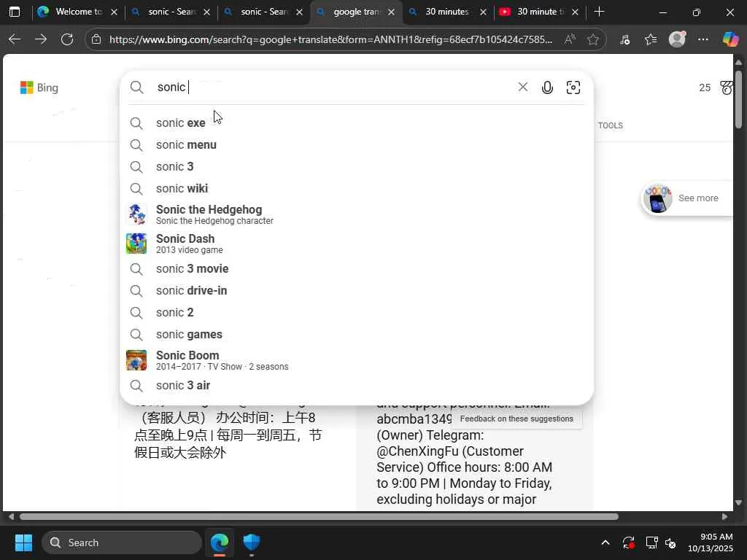This screenshot has height=560, width=747.
Task: Open the media control toolbar icon
Action: coord(624,39)
